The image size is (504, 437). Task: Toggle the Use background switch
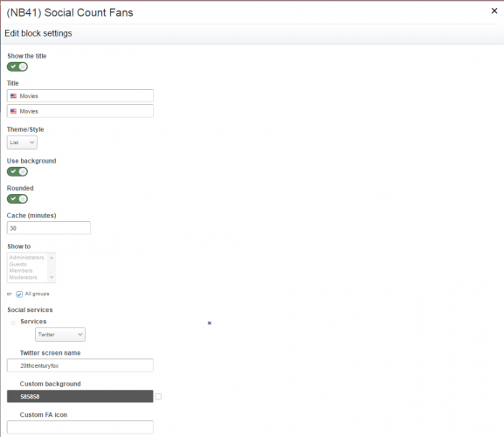(x=17, y=171)
